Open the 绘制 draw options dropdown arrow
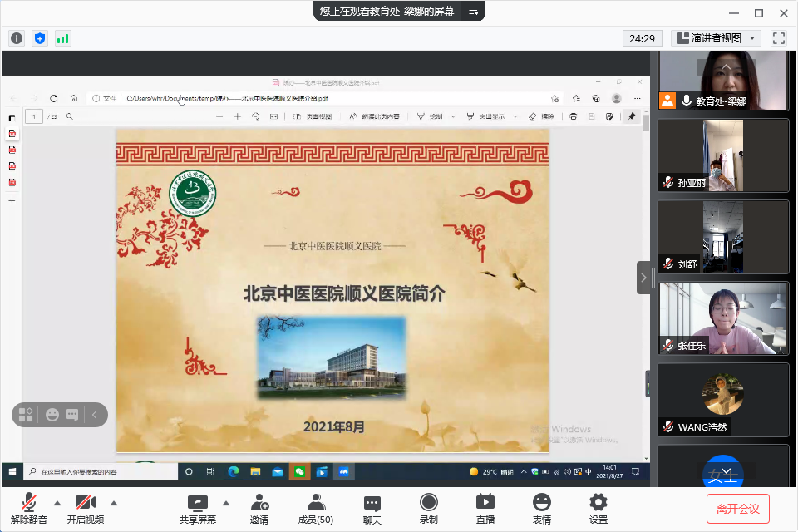The height and width of the screenshot is (532, 798). (453, 116)
